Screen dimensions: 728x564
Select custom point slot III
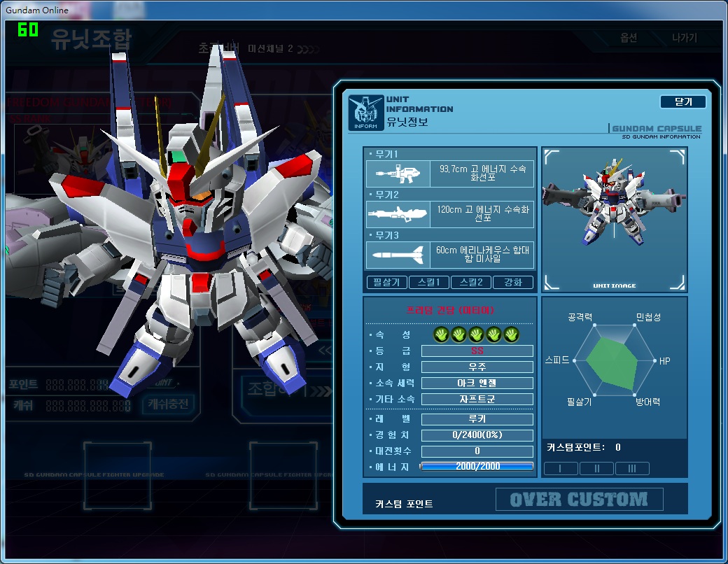632,468
